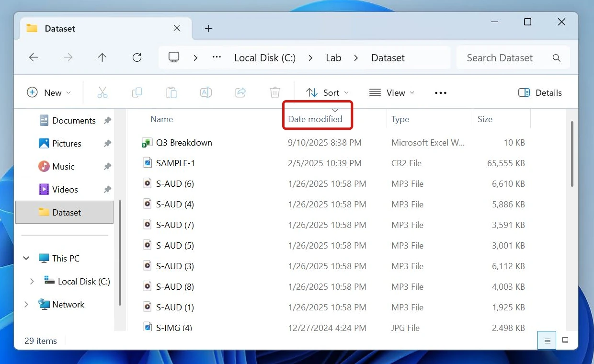The height and width of the screenshot is (364, 594).
Task: Click the SAMPLE-1 file icon
Action: pos(148,163)
